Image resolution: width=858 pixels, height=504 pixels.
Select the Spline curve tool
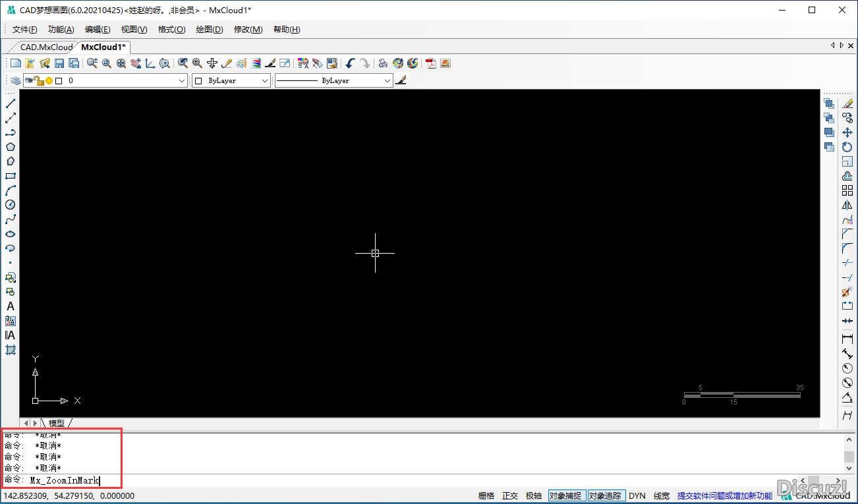point(11,219)
